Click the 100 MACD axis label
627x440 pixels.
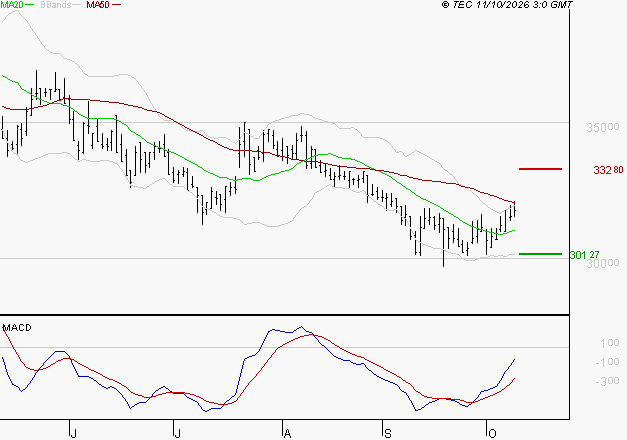610,343
